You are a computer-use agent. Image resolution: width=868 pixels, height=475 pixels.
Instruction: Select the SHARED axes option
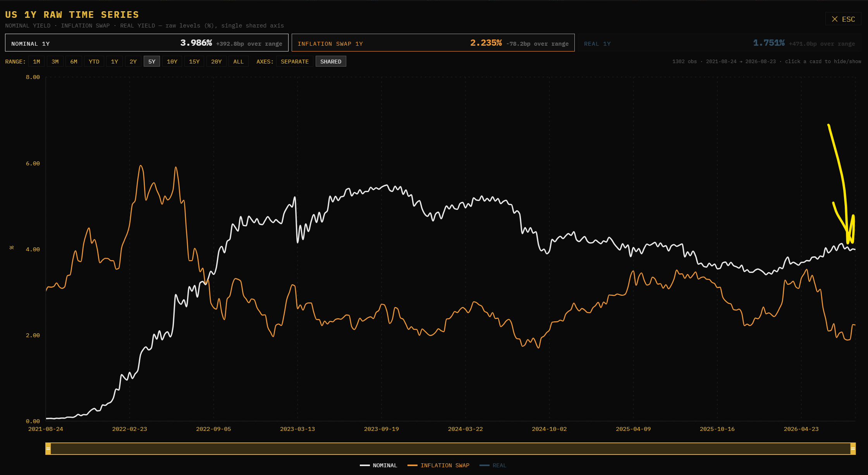coord(331,62)
